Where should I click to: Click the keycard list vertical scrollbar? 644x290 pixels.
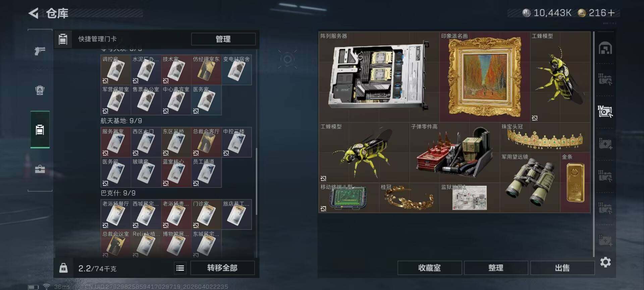coord(257,181)
